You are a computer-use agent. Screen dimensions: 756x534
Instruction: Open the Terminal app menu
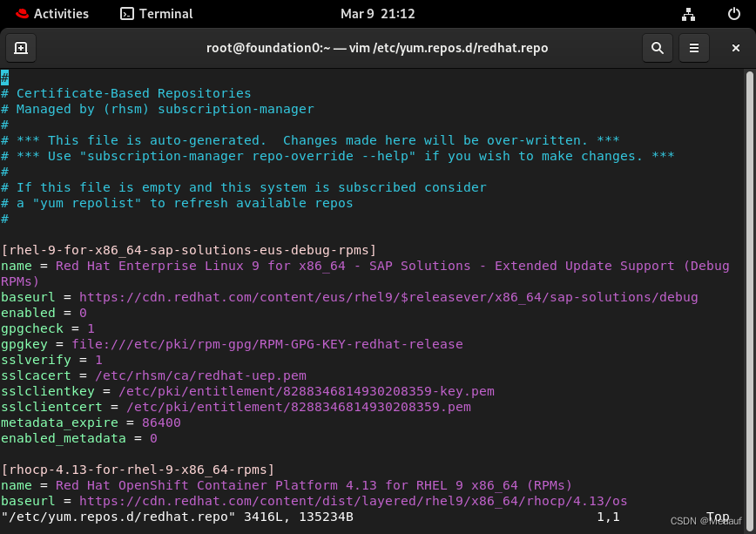156,14
